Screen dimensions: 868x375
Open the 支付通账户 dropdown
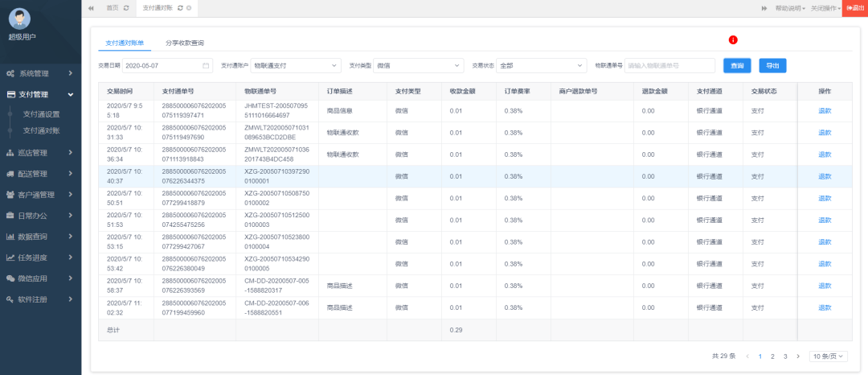click(x=296, y=65)
